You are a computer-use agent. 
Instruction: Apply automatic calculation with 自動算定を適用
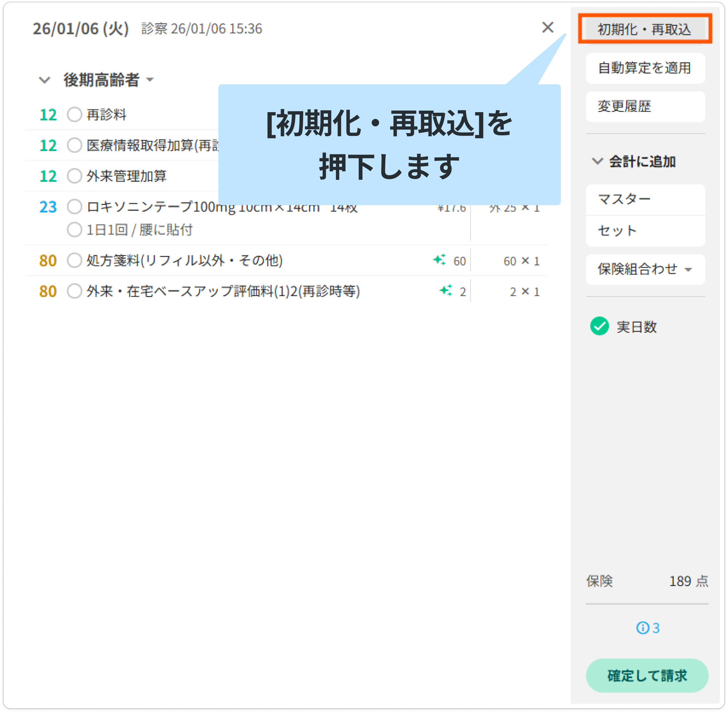645,68
